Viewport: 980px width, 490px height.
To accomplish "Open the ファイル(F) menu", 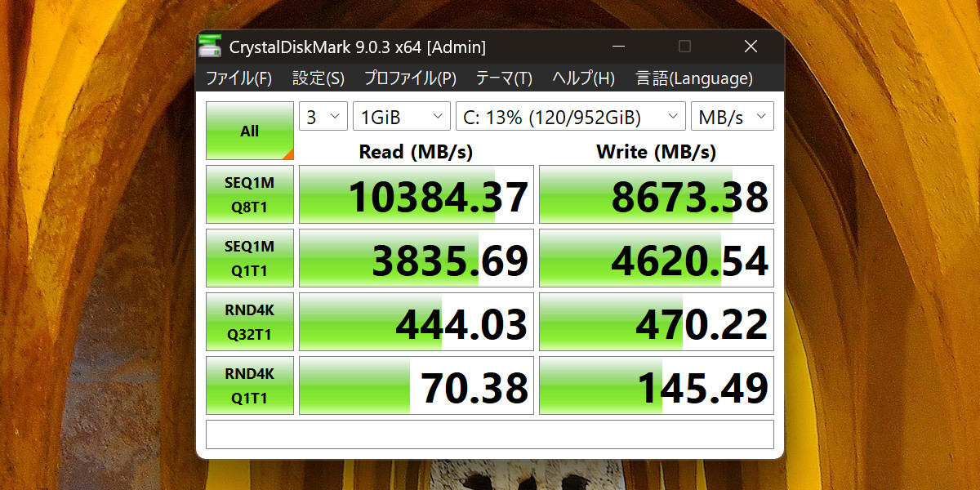I will click(x=238, y=78).
